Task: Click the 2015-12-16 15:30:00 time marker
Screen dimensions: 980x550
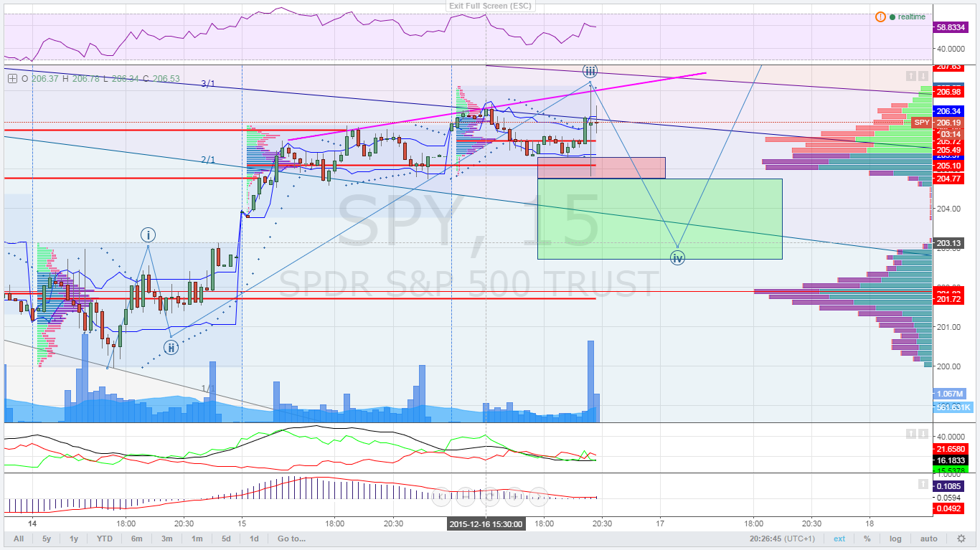Action: point(486,524)
